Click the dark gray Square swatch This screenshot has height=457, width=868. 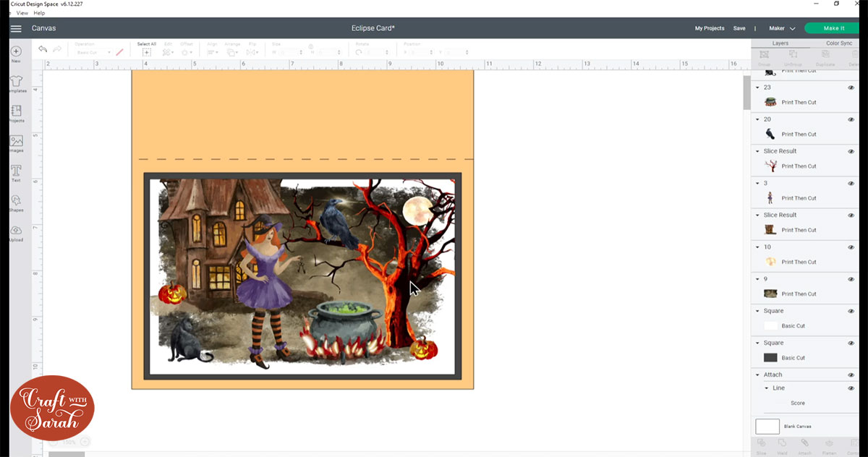pyautogui.click(x=770, y=357)
